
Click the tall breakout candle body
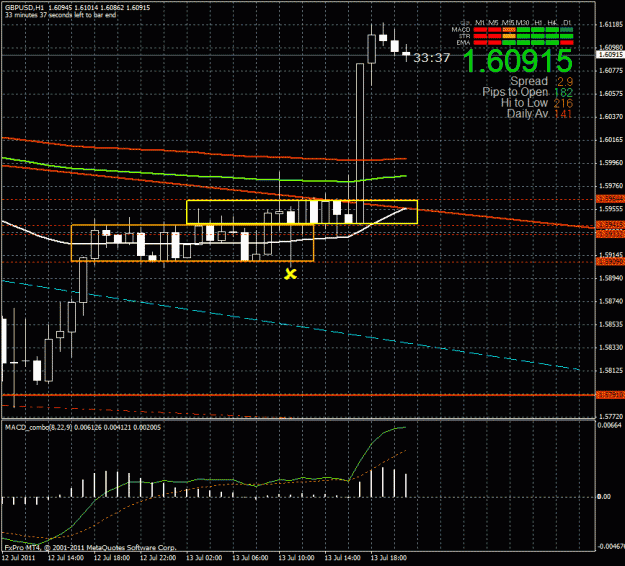click(x=360, y=143)
